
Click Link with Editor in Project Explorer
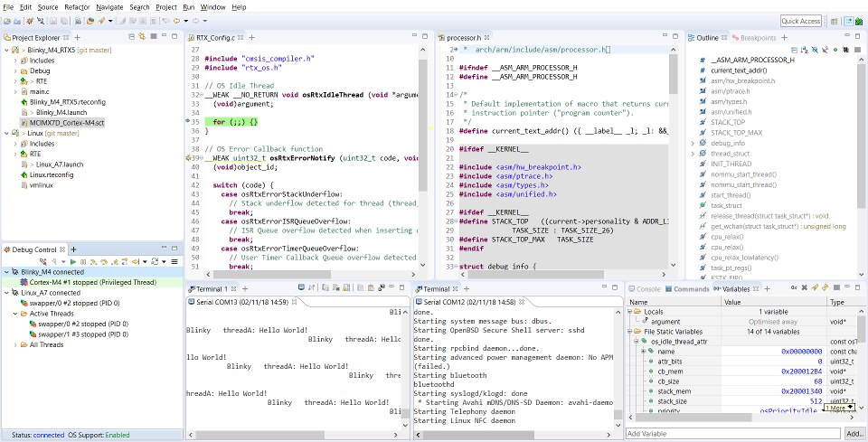(x=143, y=37)
